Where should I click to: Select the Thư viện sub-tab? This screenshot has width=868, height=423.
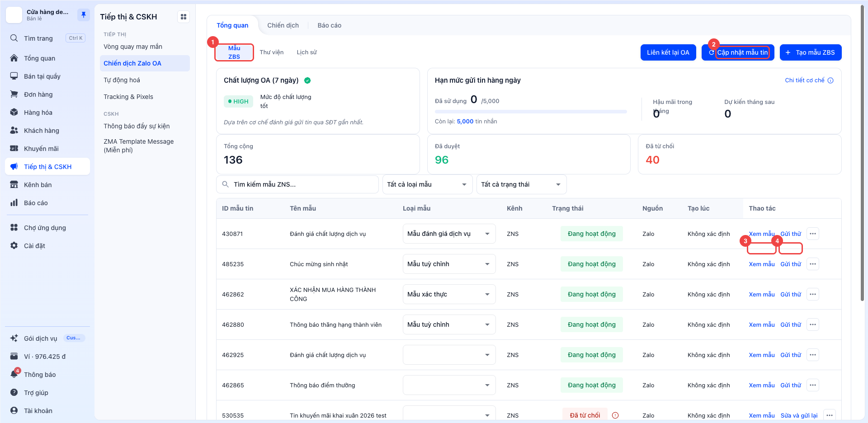(x=272, y=52)
